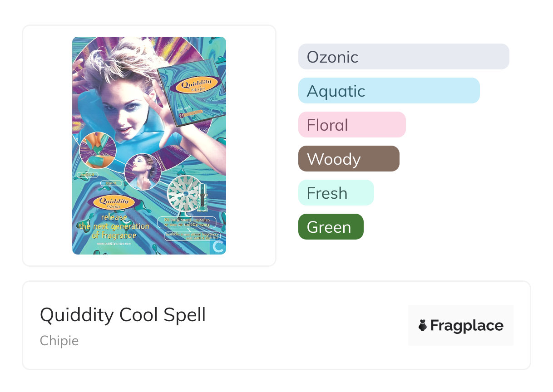Click the C watermark on the poster corner
The width and height of the screenshot is (553, 392).
coord(218,247)
